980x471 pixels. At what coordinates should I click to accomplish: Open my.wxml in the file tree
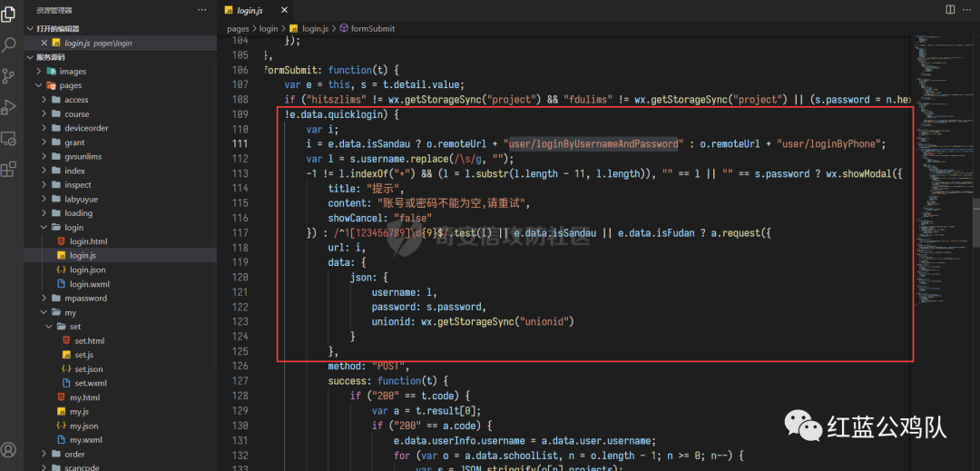[85, 440]
